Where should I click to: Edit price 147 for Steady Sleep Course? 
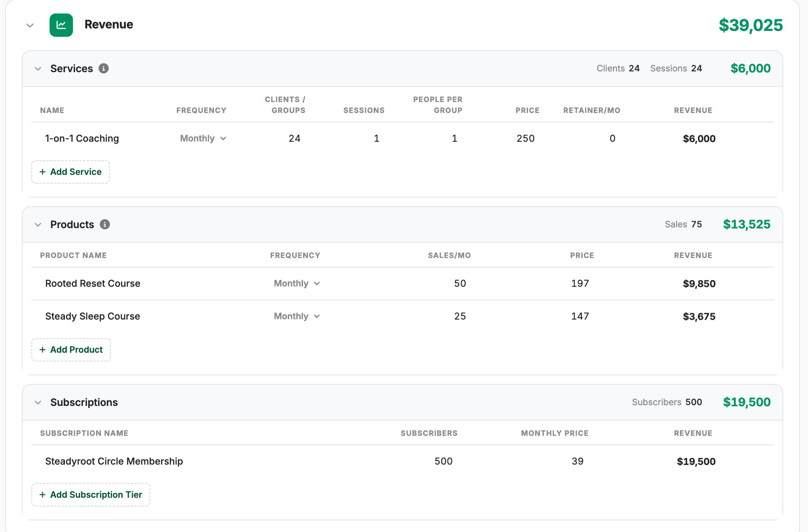580,316
